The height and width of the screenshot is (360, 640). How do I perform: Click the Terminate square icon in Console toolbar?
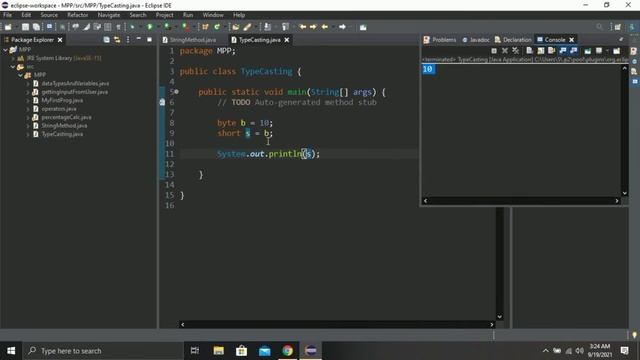[x=494, y=51]
